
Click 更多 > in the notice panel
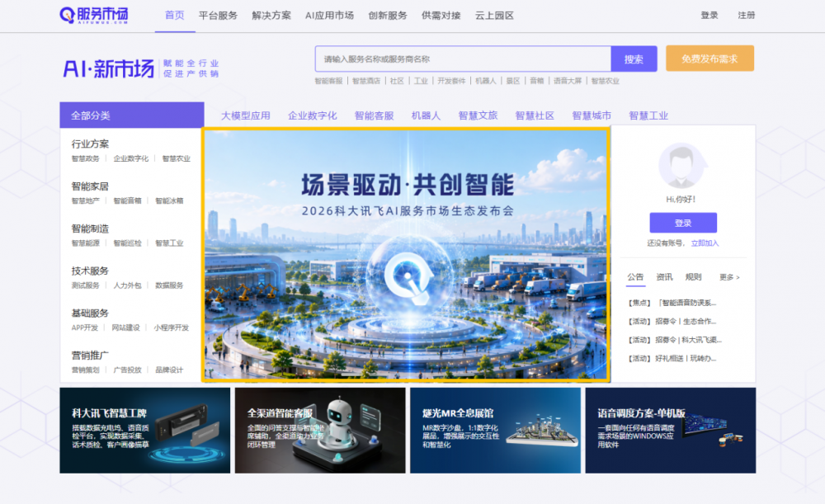729,276
